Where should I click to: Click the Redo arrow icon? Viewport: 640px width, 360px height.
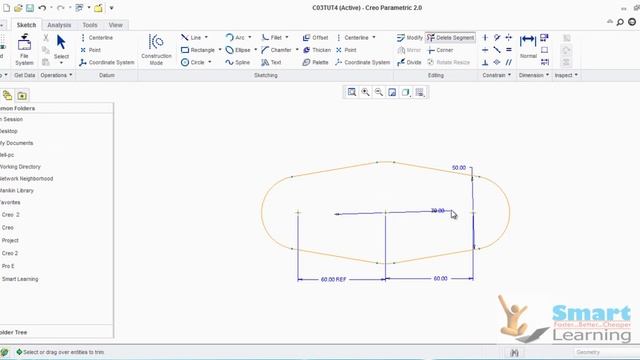pos(61,8)
